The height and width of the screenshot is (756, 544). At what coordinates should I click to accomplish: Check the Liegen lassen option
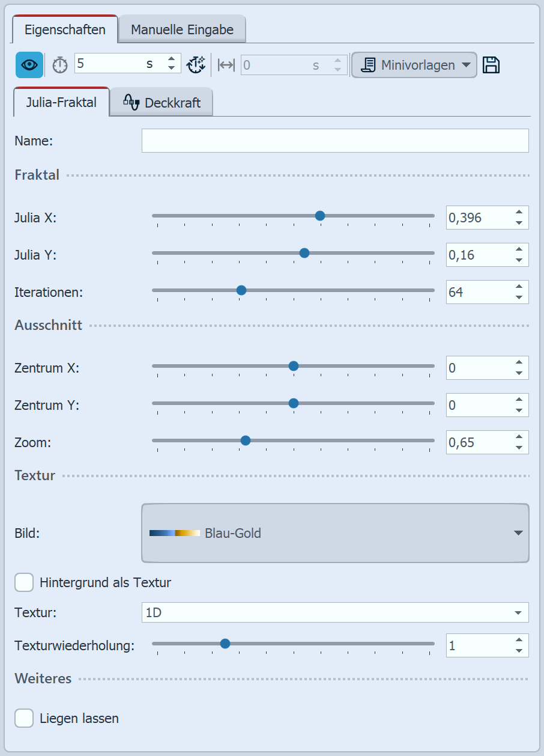pyautogui.click(x=24, y=718)
